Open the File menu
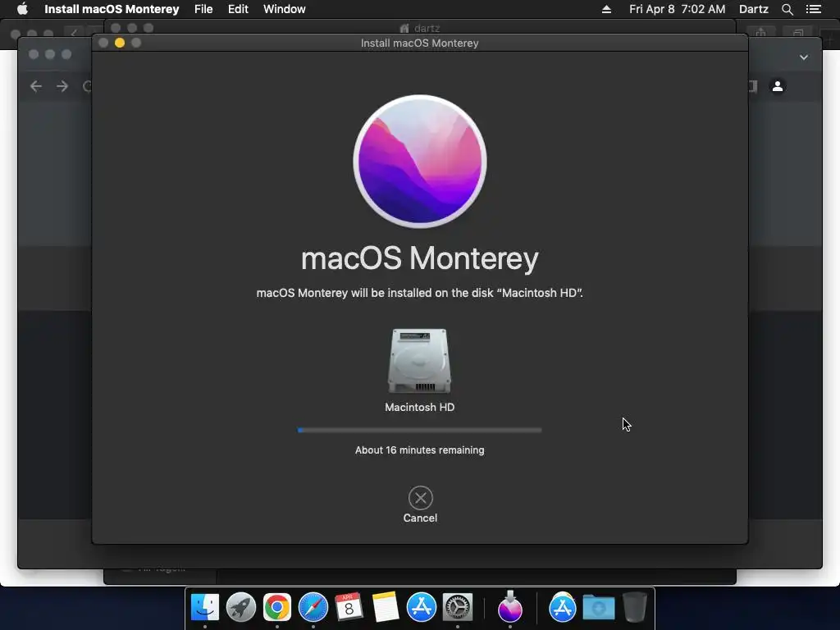 click(203, 9)
